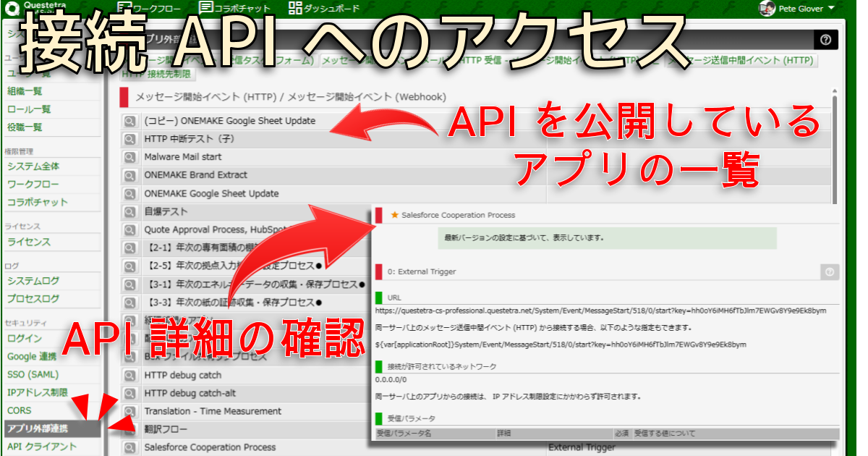Click External Trigger cell in Salesforce row
868x456 pixels.
pos(582,448)
